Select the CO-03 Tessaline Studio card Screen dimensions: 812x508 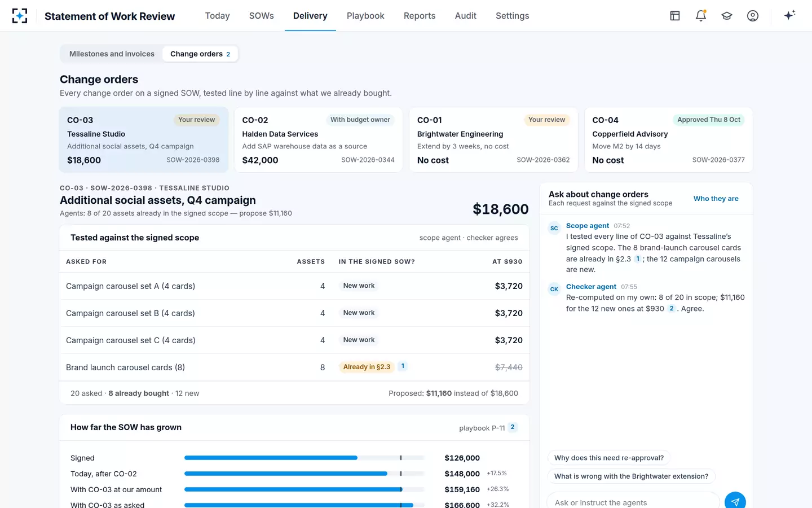pos(144,140)
